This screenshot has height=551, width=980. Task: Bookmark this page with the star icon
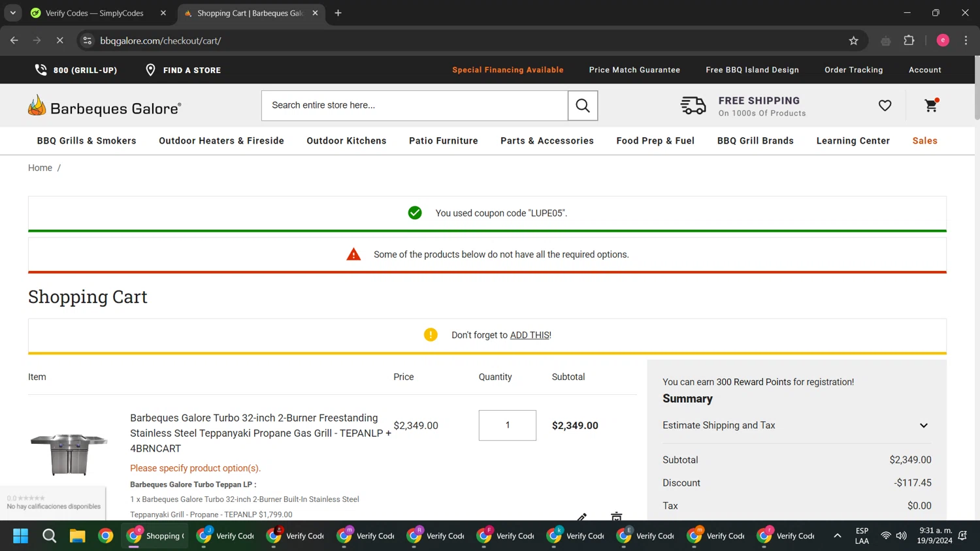click(853, 40)
